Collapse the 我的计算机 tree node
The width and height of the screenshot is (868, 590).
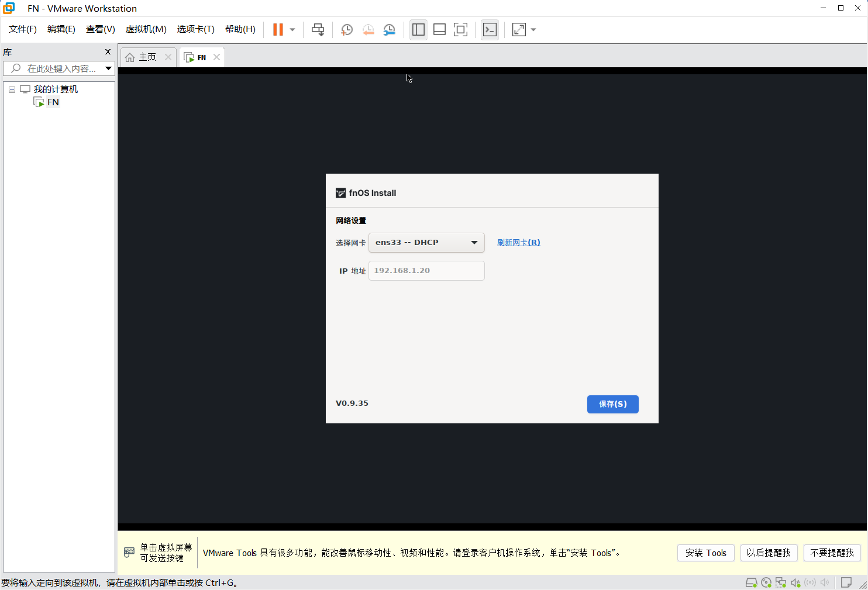coord(12,89)
